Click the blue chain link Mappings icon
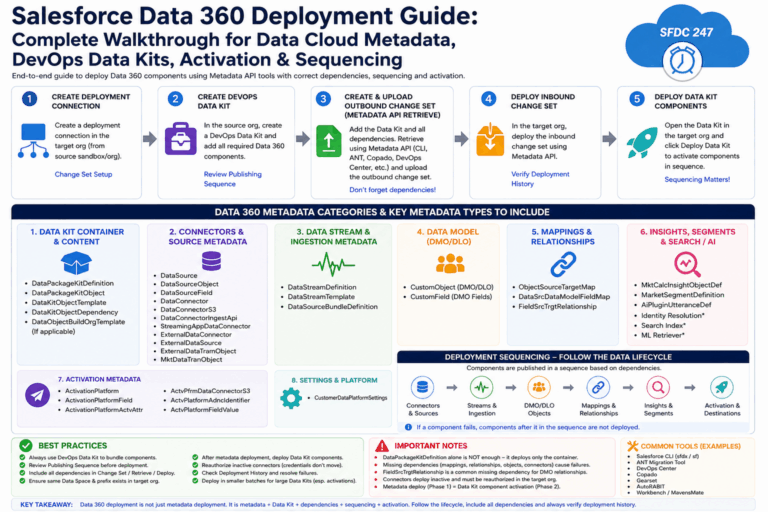This screenshot has width=768, height=512. [563, 264]
